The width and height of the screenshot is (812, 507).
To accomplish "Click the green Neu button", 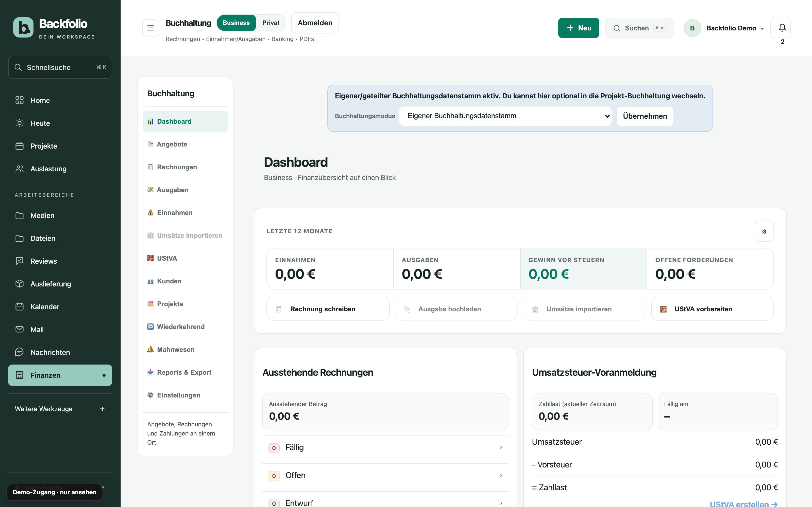I will pyautogui.click(x=579, y=28).
